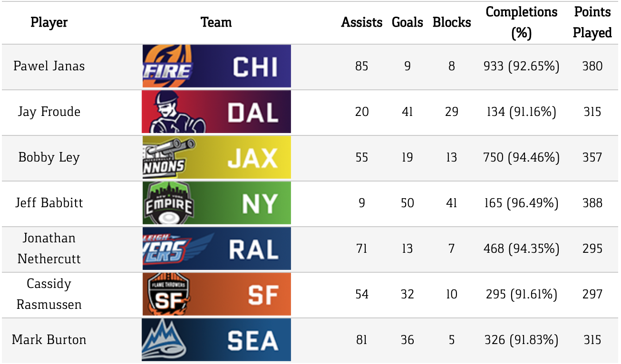Sort by the Assists column header
Image resolution: width=621 pixels, height=364 pixels.
pyautogui.click(x=361, y=22)
